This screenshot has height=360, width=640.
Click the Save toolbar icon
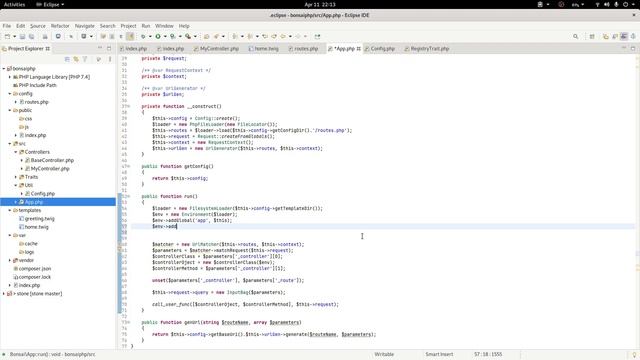pyautogui.click(x=22, y=36)
